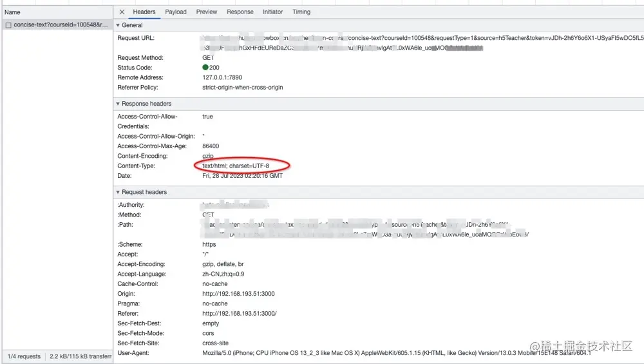Click the Accept-Language value zh-CN,zh;q=0.9
The height and width of the screenshot is (364, 644).
coord(223,274)
